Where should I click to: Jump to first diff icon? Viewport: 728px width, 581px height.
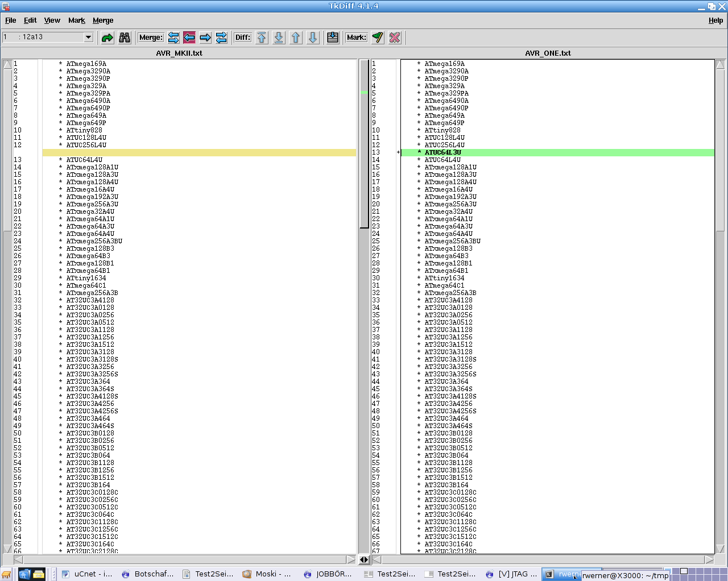pyautogui.click(x=262, y=38)
